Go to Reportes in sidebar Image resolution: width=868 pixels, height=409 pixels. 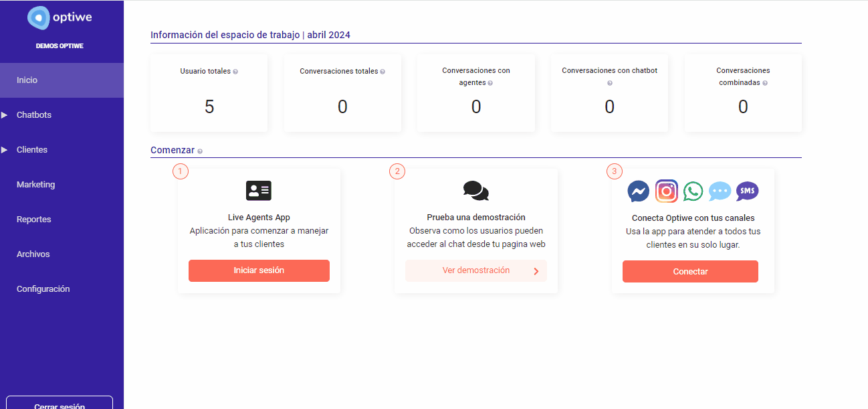pos(33,220)
